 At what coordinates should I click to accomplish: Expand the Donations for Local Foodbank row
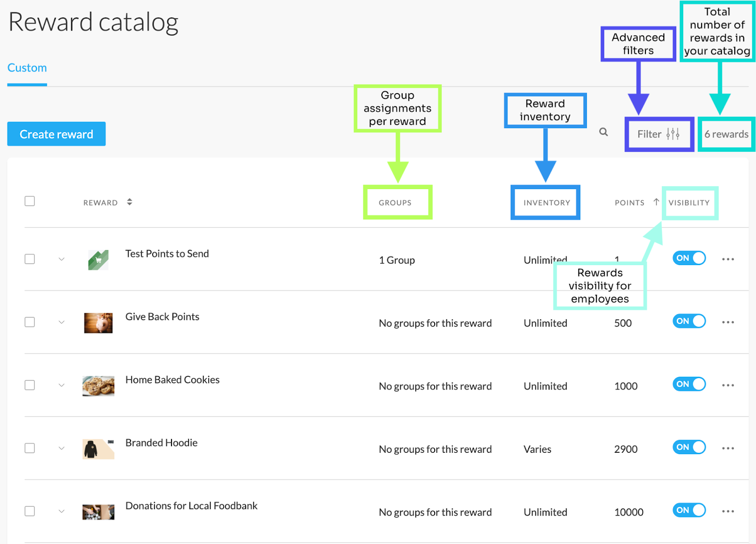[61, 511]
